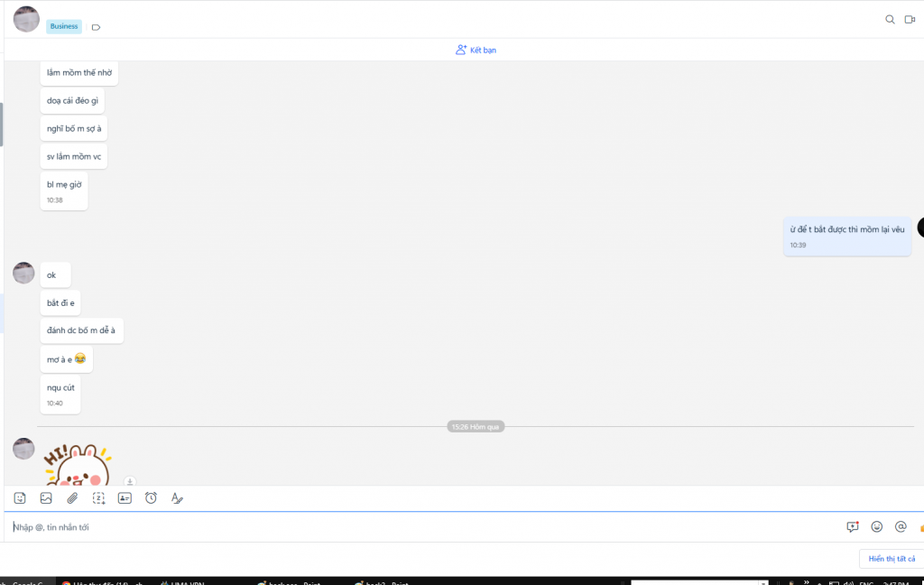Toggle text formatting icon in toolbar

click(x=177, y=498)
